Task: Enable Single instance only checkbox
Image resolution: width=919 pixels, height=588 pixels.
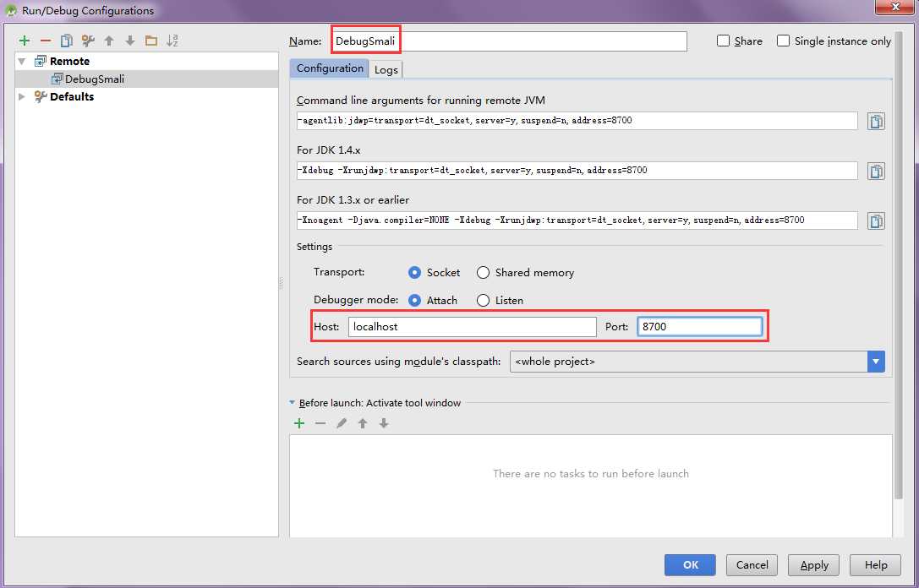Action: pyautogui.click(x=783, y=41)
